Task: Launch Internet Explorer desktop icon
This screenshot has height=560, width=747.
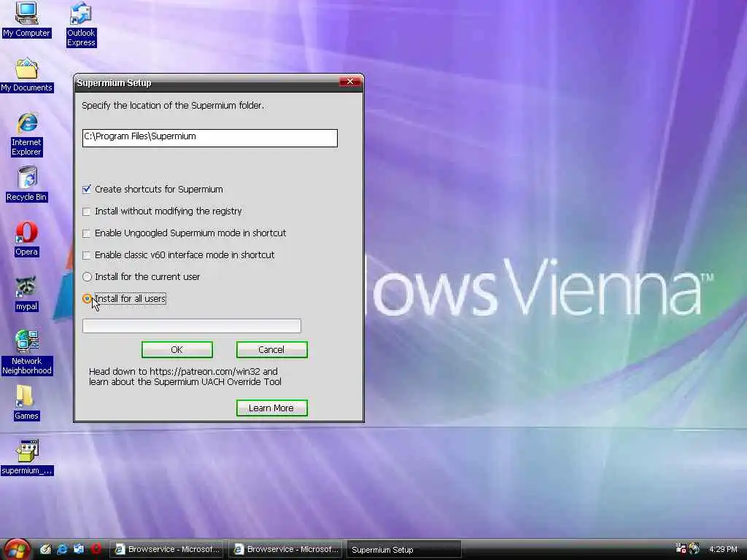Action: (x=27, y=134)
